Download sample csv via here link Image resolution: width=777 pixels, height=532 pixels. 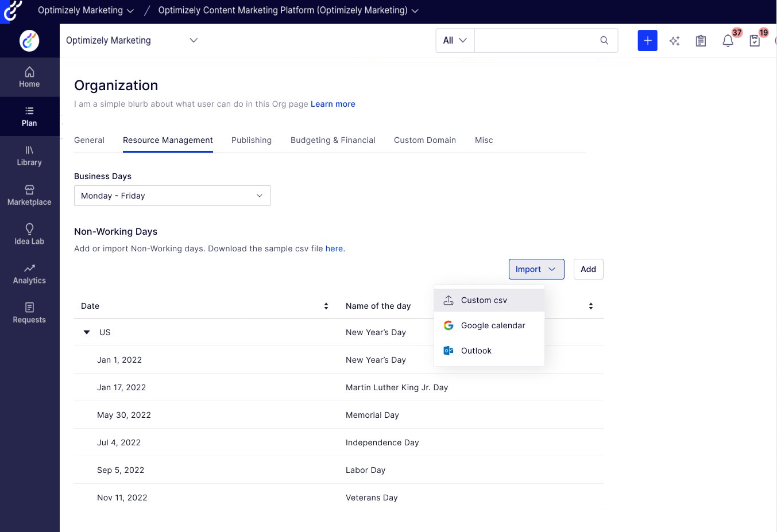pyautogui.click(x=335, y=248)
